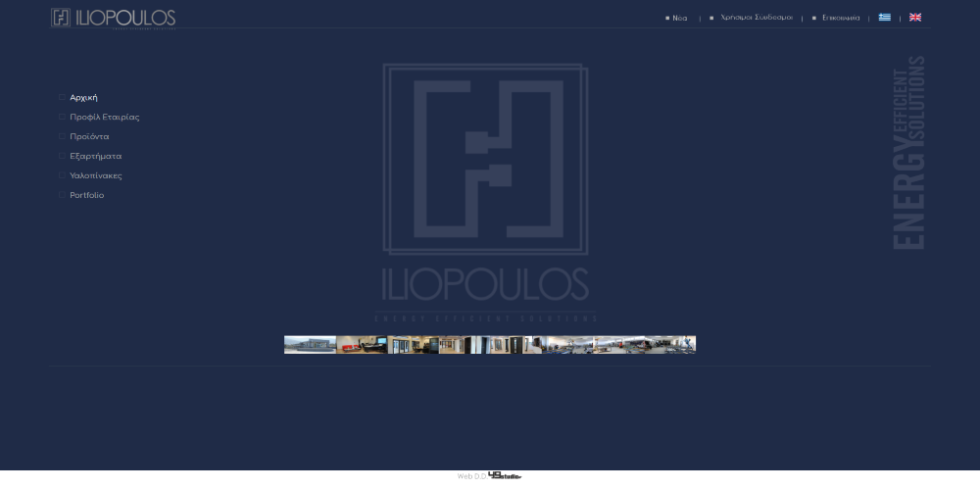The image size is (980, 489).
Task: Switch site language to Greek flag
Action: (884, 18)
